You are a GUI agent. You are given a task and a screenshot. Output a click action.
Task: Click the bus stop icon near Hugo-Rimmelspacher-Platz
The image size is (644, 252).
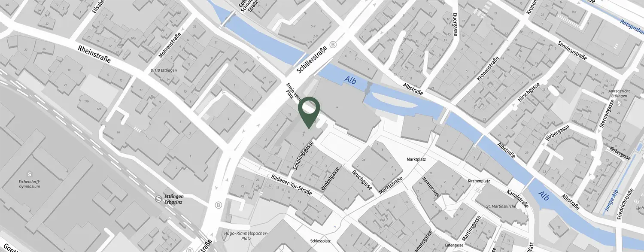218,205
